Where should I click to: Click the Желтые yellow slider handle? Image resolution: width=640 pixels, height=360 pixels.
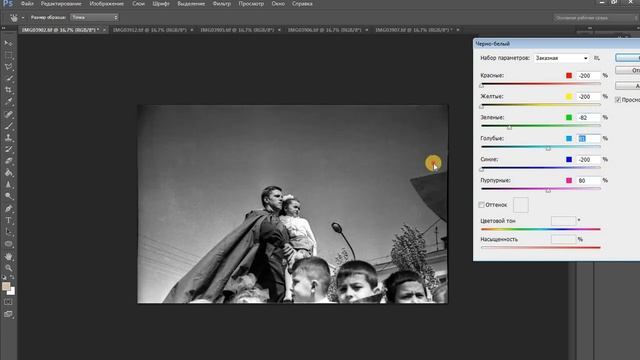click(482, 107)
